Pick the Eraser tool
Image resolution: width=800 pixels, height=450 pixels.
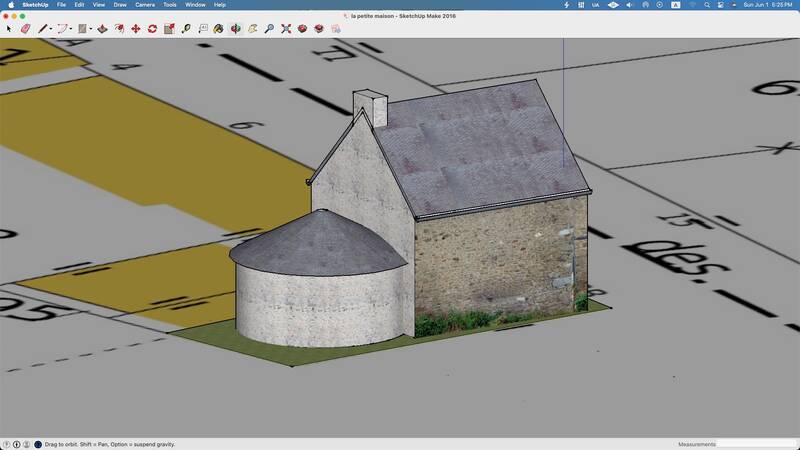26,29
